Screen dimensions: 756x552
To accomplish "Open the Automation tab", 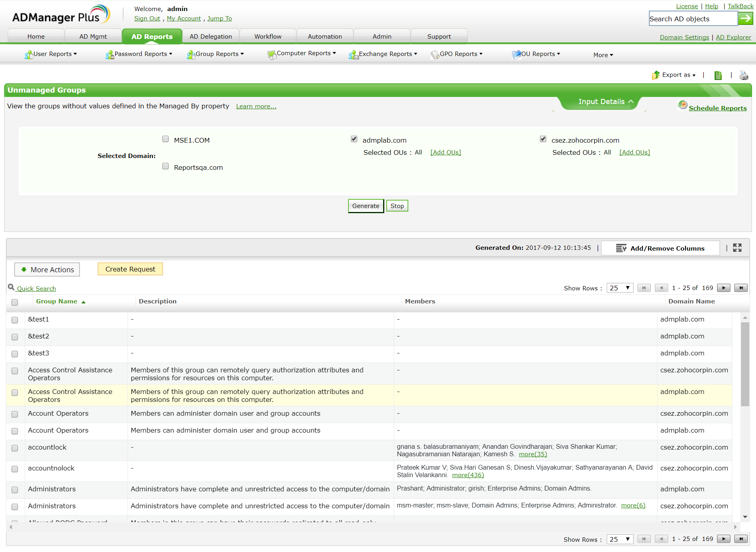I will pyautogui.click(x=325, y=37).
